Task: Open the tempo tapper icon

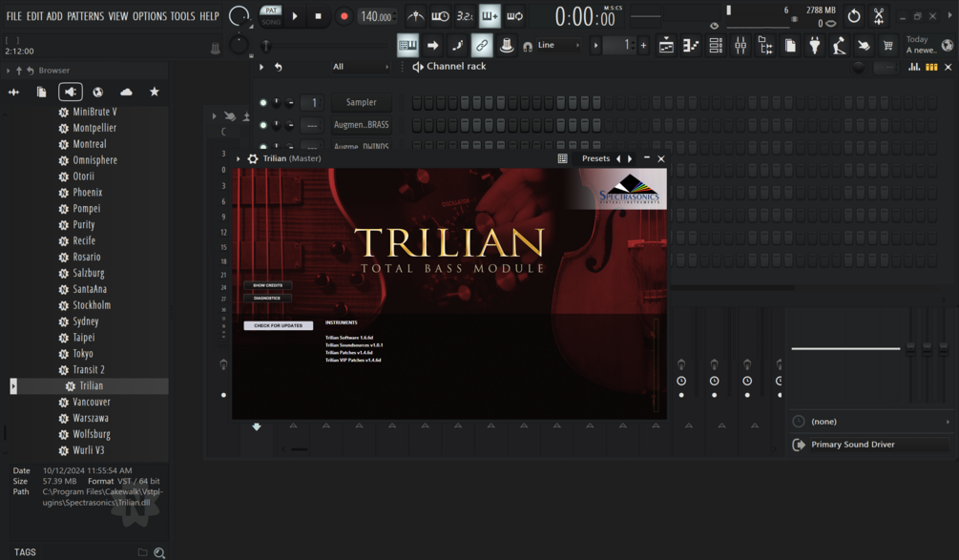Action: pos(839,45)
